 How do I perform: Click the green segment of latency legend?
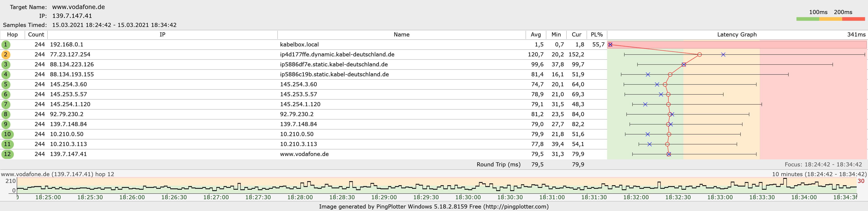[x=808, y=19]
